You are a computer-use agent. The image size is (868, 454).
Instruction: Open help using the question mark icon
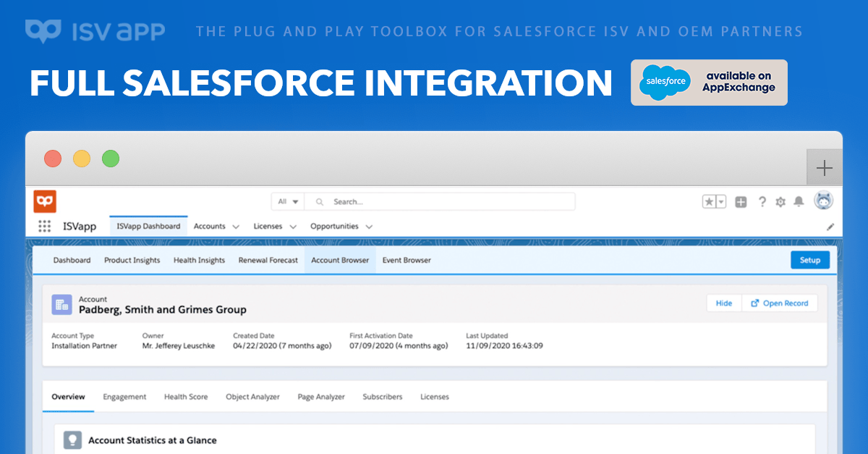[x=762, y=202]
